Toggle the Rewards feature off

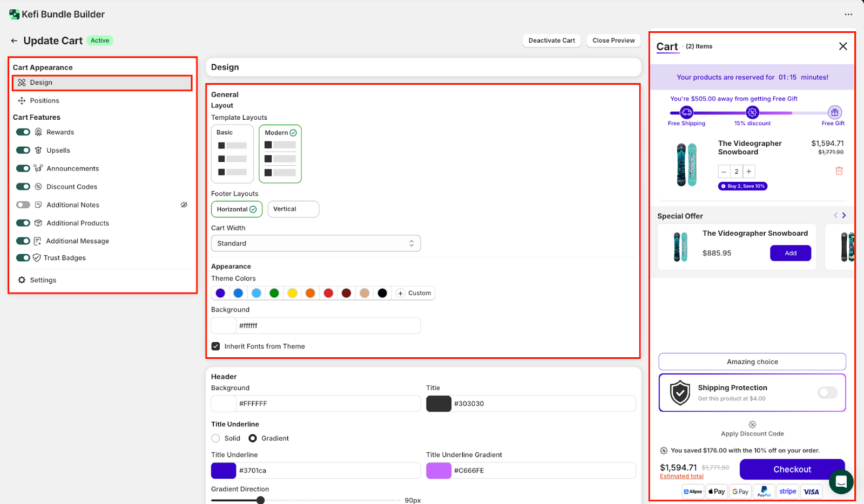(23, 132)
